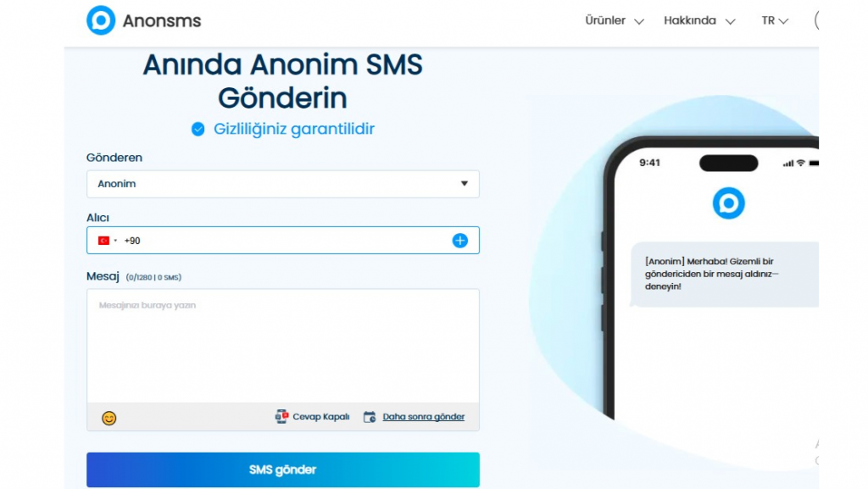
Task: Open the Ürünler menu
Action: (x=615, y=21)
